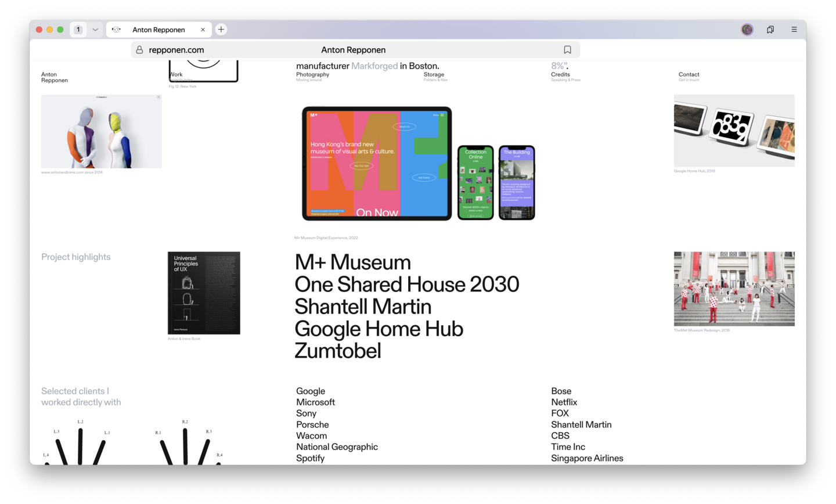Click the favicon on the Anton Repponen tab

point(116,30)
